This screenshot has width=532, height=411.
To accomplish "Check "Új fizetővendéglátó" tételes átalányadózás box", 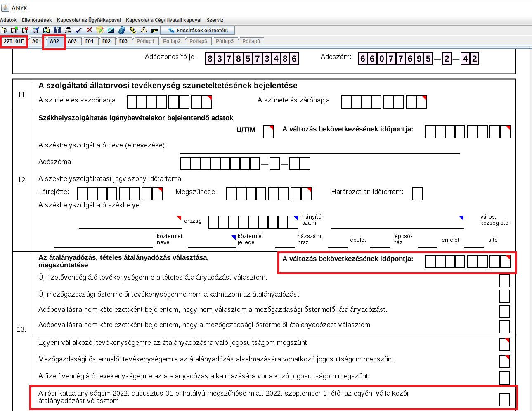I will click(504, 281).
